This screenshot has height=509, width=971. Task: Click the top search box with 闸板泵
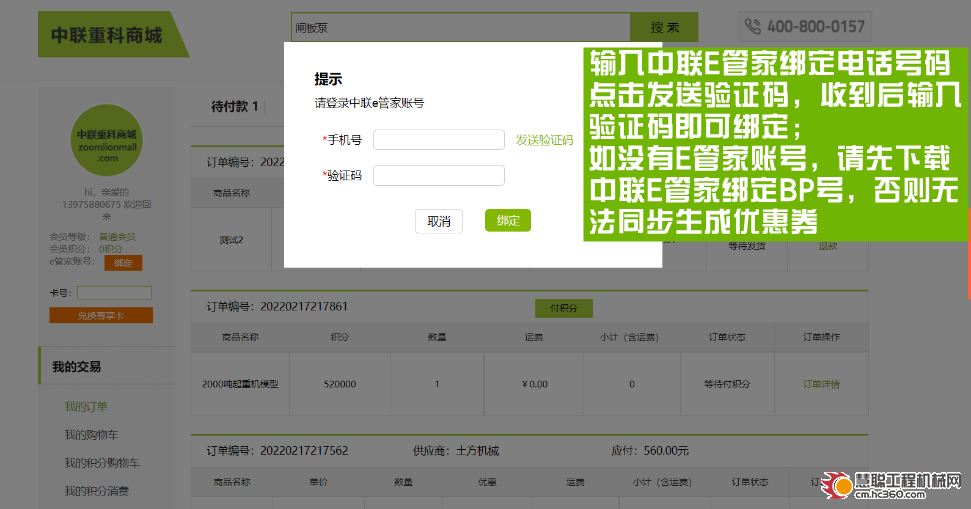point(461,28)
